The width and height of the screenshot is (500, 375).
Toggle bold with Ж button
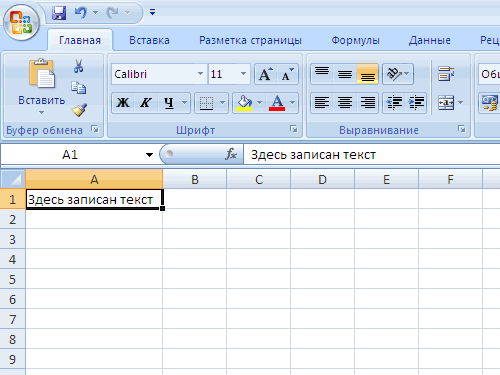tap(123, 103)
